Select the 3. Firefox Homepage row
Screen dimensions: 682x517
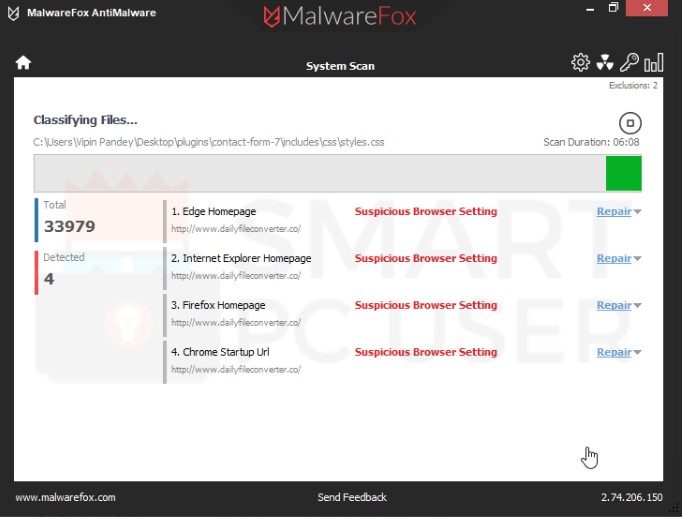tap(402, 315)
